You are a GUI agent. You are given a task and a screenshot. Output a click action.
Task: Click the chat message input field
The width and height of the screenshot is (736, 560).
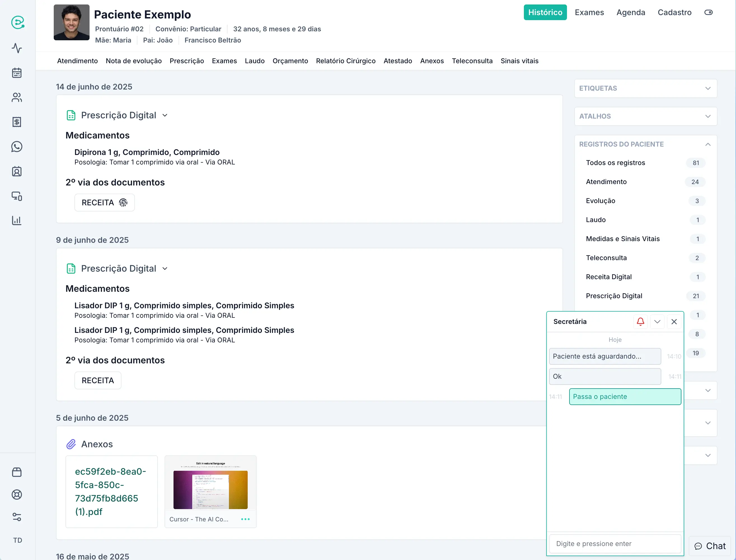pyautogui.click(x=615, y=544)
